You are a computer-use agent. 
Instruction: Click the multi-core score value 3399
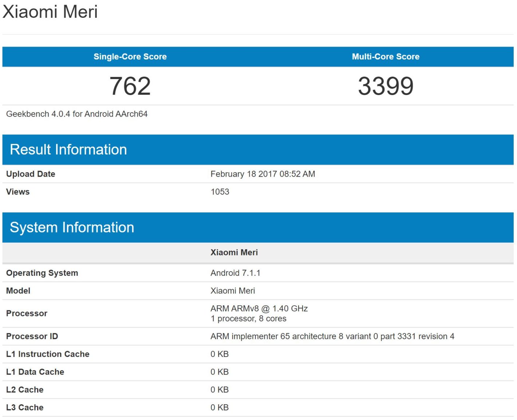385,86
